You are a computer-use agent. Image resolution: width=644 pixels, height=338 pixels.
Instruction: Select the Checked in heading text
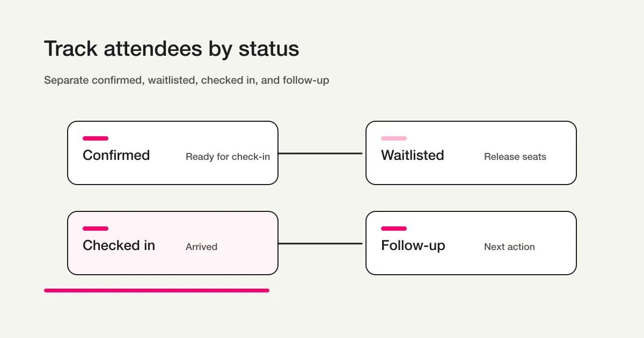(119, 246)
